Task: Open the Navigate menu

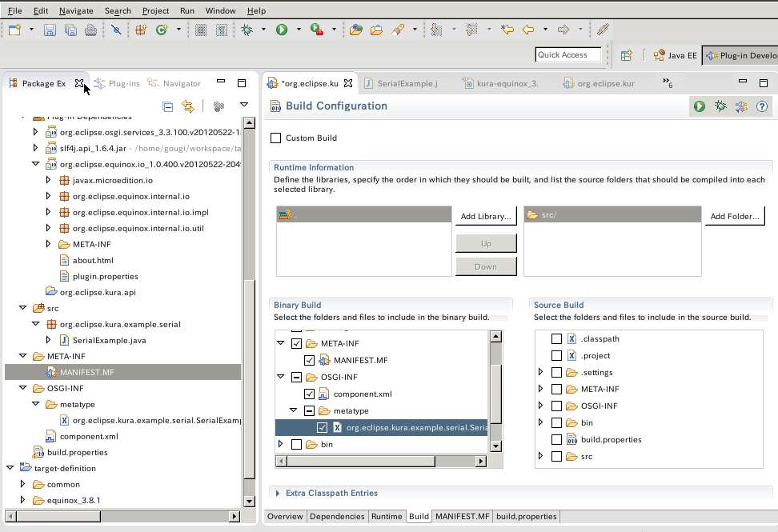Action: (76, 10)
